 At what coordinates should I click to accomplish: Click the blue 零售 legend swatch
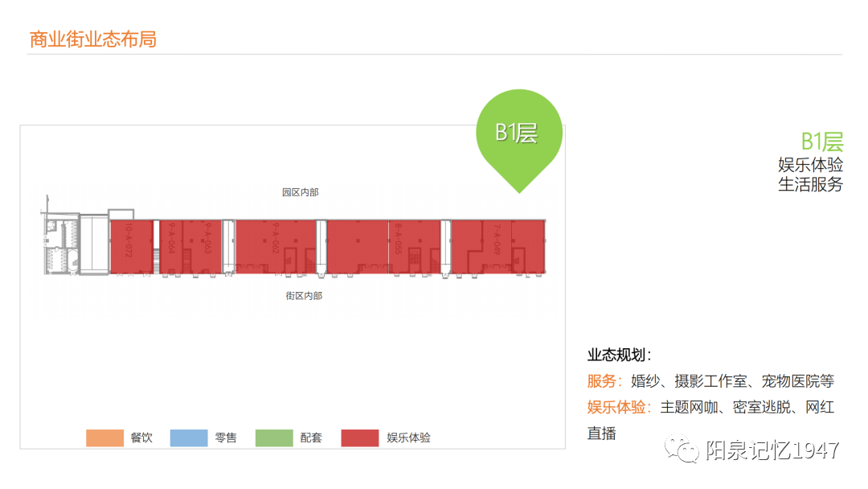(x=189, y=438)
